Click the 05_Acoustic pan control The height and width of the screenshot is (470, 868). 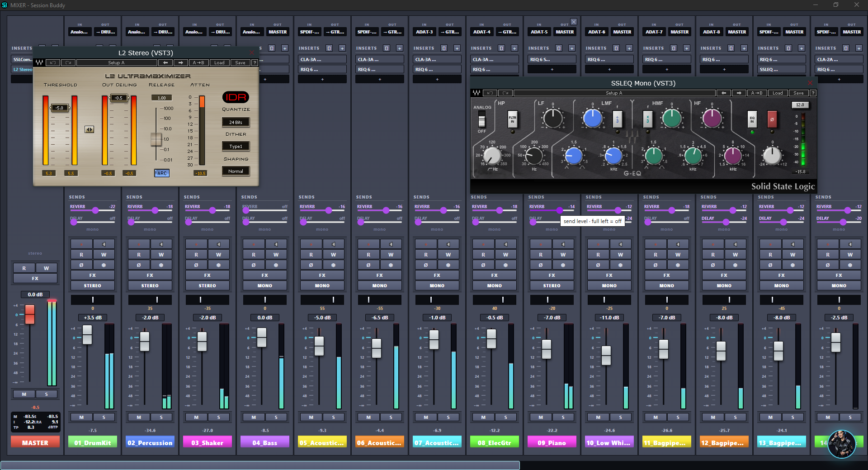tap(322, 299)
